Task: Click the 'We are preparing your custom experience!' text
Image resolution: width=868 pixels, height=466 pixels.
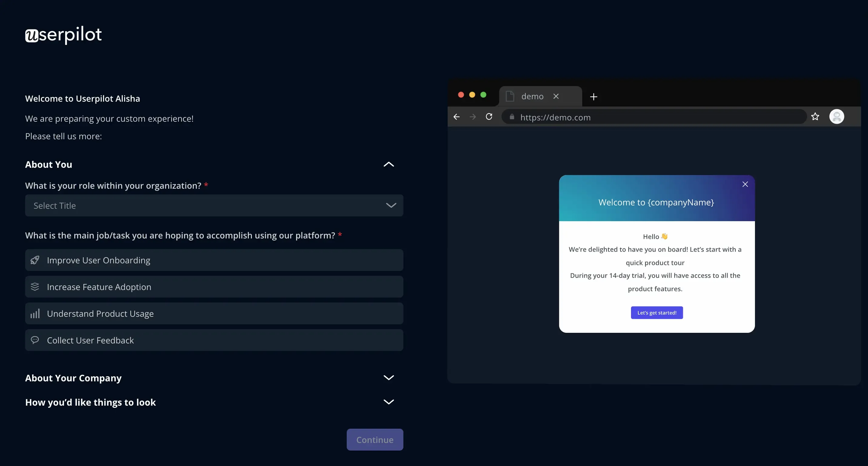Action: pos(109,119)
